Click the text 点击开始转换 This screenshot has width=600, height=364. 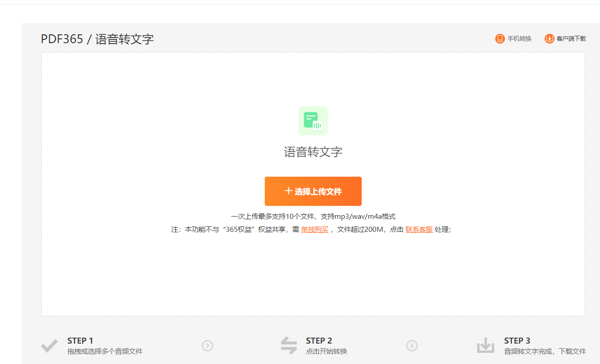[326, 351]
